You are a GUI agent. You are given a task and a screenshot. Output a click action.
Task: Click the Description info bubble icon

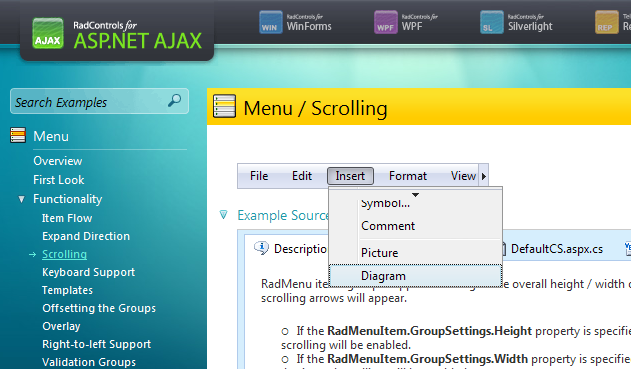262,248
